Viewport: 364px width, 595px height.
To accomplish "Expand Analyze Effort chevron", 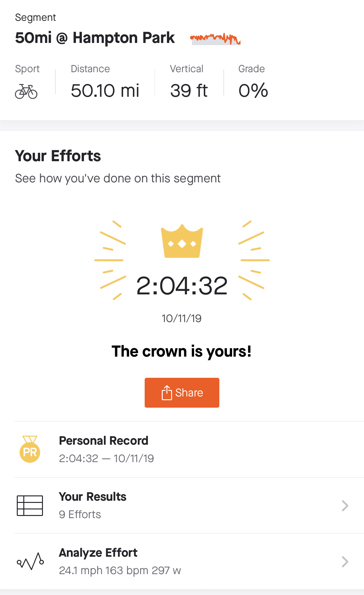I will tap(345, 562).
